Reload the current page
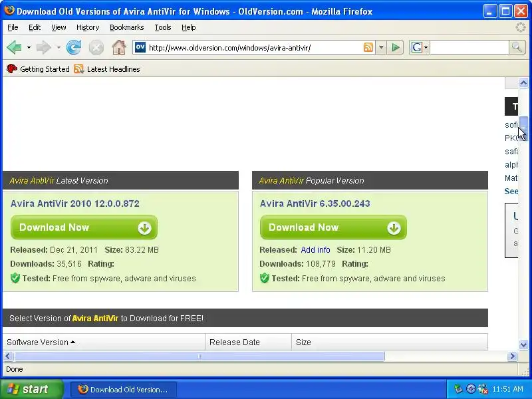The width and height of the screenshot is (532, 399). (74, 47)
